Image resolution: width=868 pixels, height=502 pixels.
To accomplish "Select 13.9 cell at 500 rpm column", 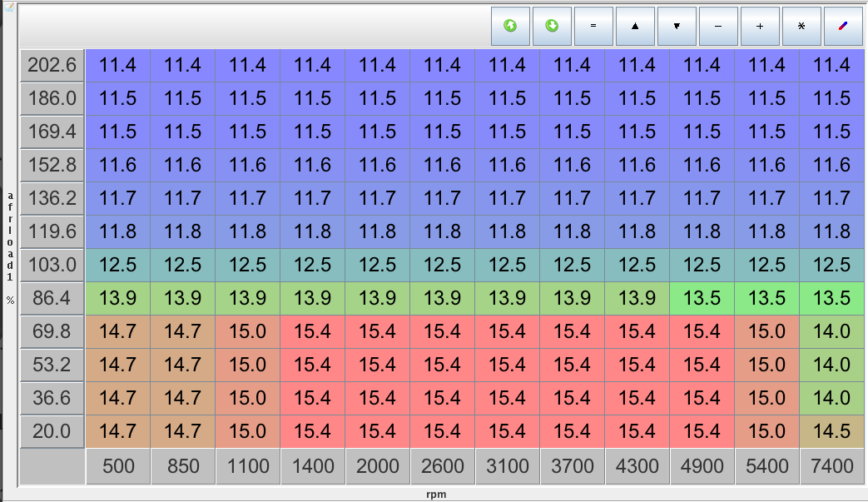I will click(118, 298).
